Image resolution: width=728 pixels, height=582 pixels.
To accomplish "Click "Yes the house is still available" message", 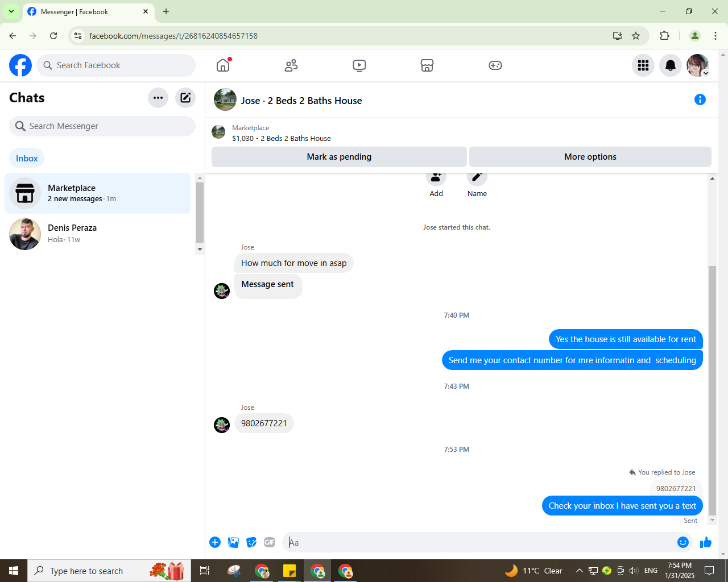I will click(626, 339).
